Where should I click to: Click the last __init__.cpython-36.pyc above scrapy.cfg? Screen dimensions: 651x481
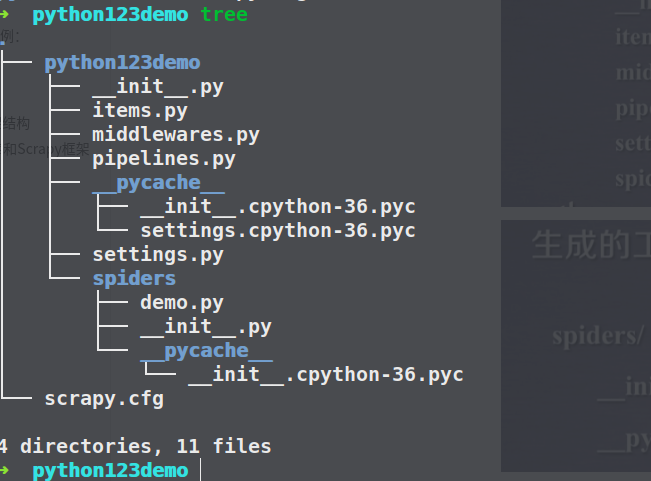pos(326,375)
